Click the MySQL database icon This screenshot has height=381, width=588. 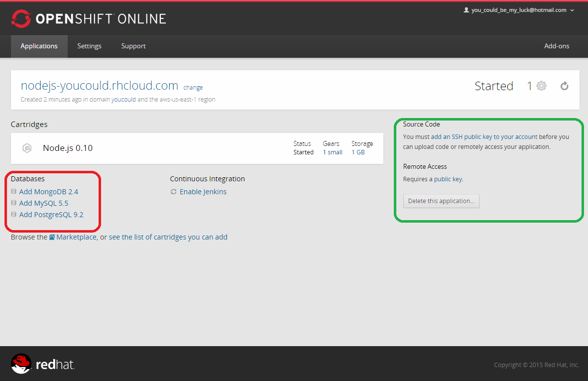point(14,203)
